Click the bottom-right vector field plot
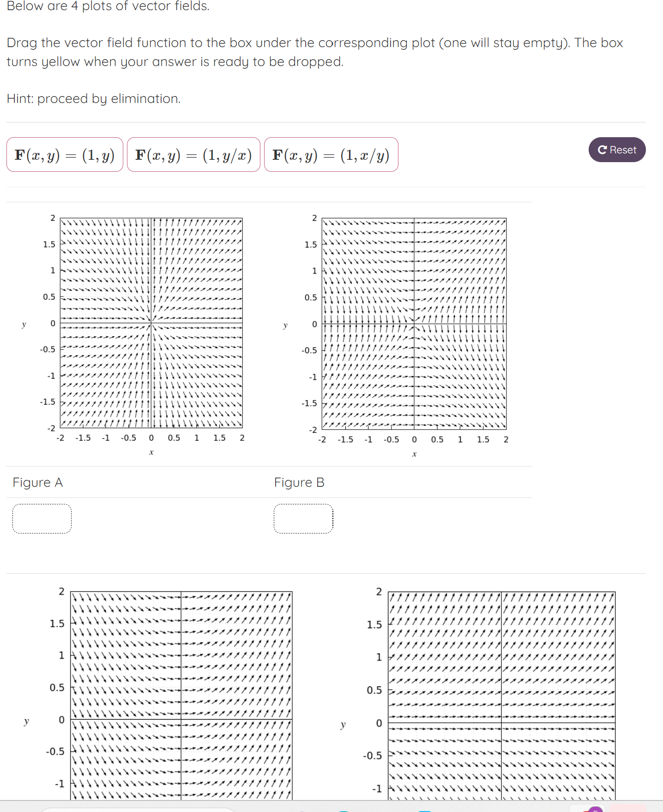663x812 pixels. tap(501, 695)
